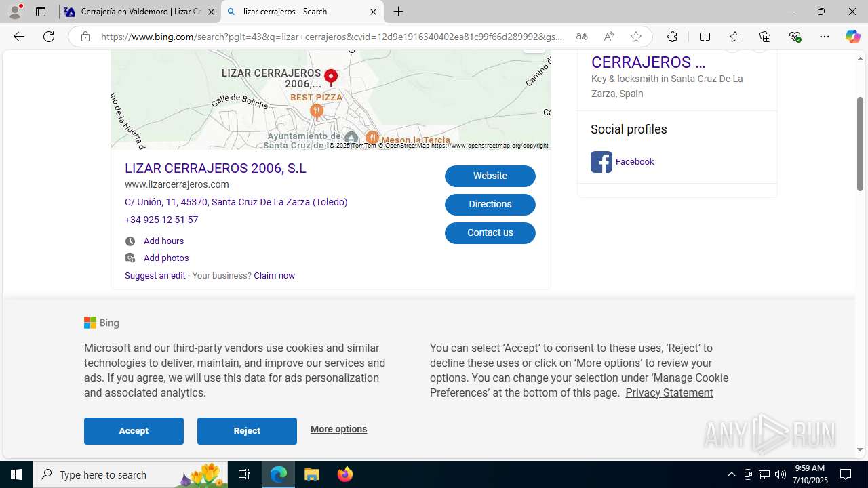Open the Facebook social profile link
The height and width of the screenshot is (488, 868).
pyautogui.click(x=635, y=162)
